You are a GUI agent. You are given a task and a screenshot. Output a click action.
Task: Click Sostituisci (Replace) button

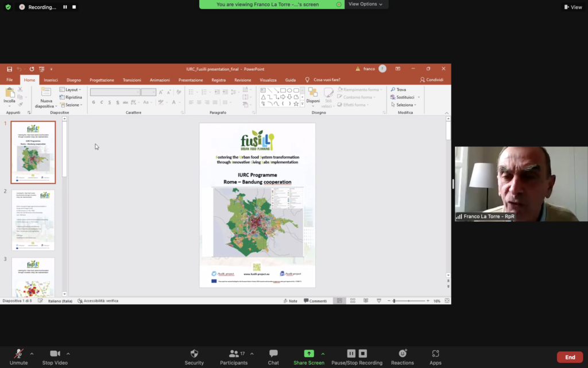[x=405, y=97]
